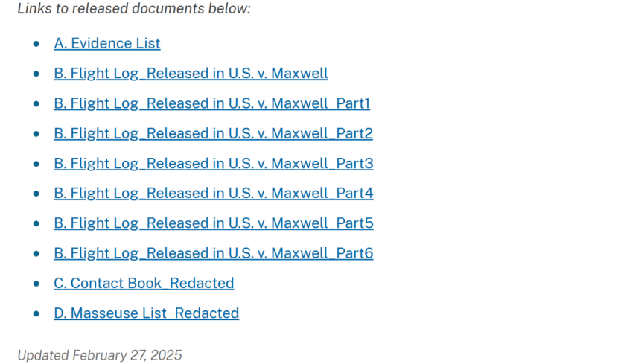Open B. Flight Log link without part suffix
Viewport: 618px width, 364px height.
point(191,73)
